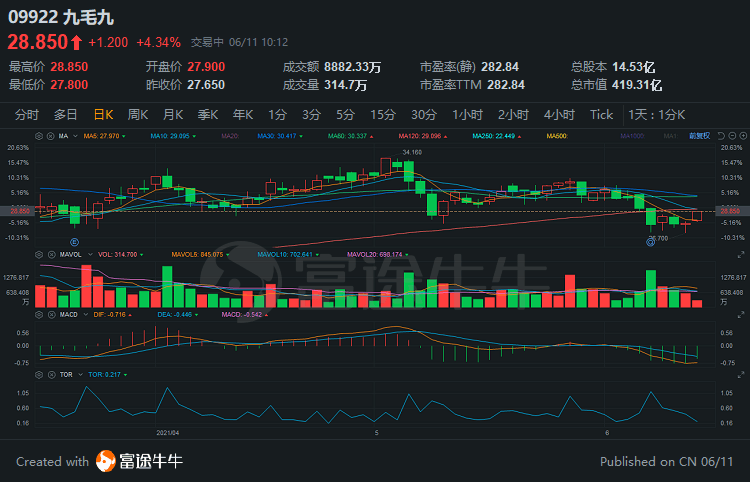This screenshot has height=482, width=750.
Task: Click the 34.160 high price annotation
Action: point(412,153)
